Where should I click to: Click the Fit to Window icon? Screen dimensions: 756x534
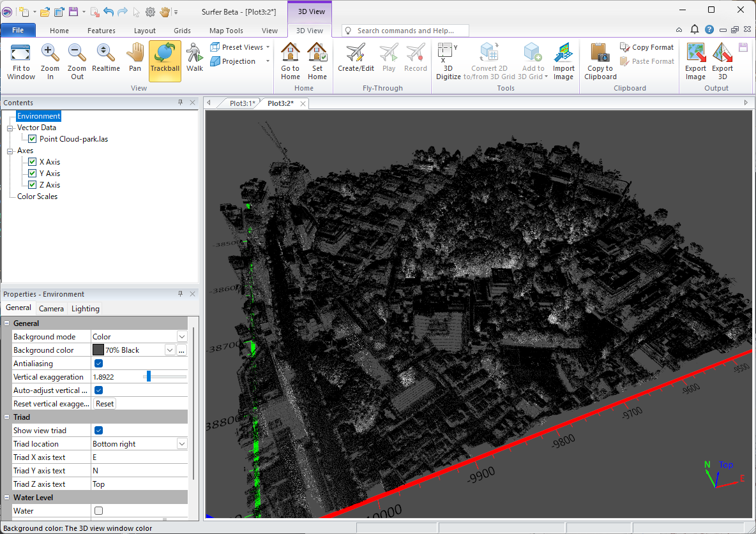[21, 61]
